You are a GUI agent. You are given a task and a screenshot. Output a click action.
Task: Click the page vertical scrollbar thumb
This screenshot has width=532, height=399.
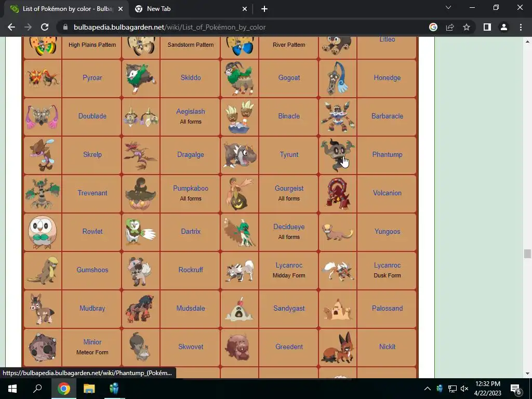527,254
